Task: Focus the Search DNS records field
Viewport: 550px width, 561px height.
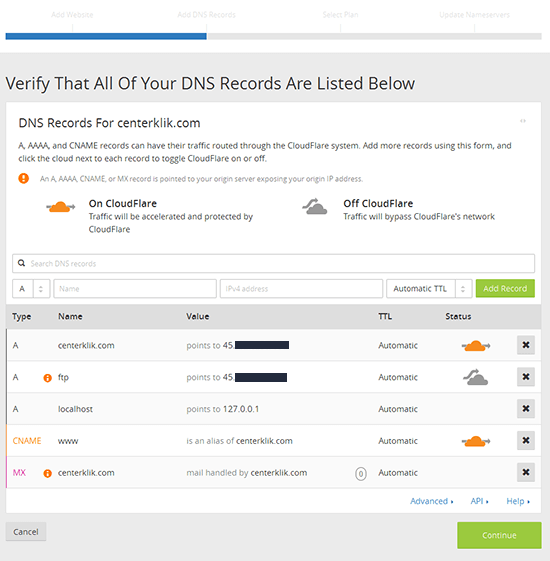Action: pyautogui.click(x=273, y=263)
